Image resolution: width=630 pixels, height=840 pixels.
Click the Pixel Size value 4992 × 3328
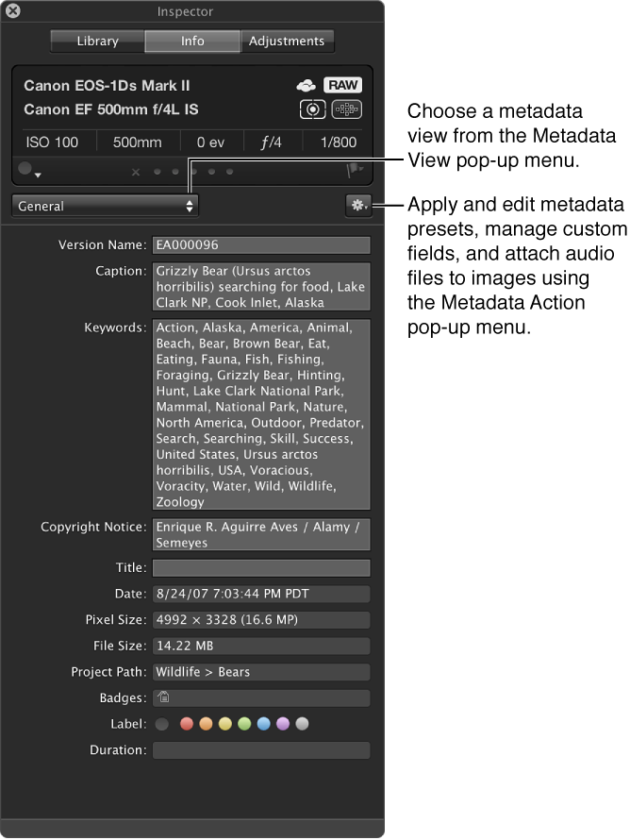261,620
